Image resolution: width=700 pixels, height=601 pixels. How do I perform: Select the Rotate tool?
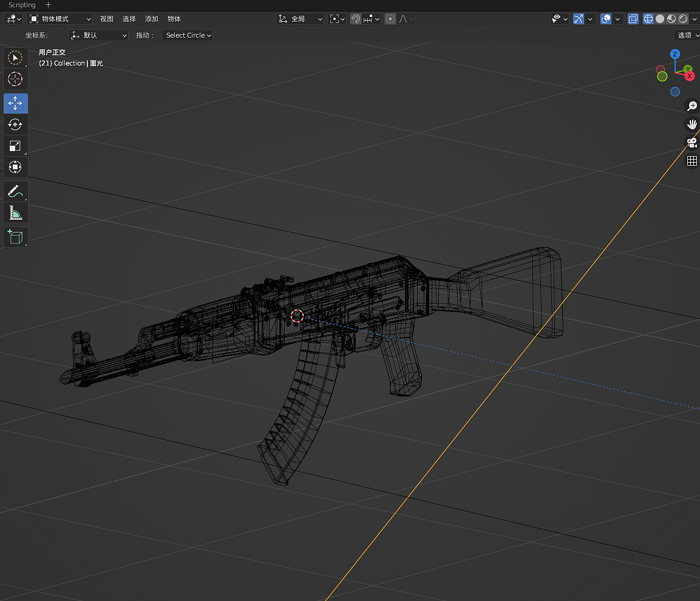(15, 124)
